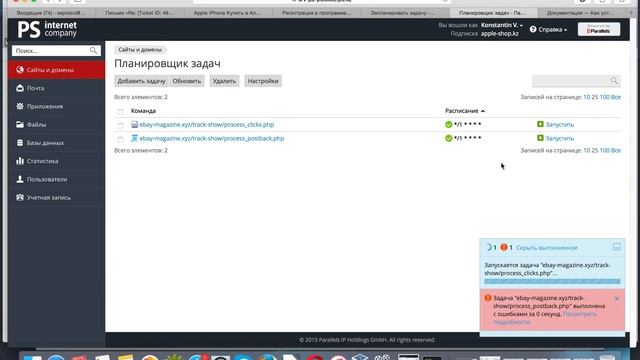Open the Справка help dropdown
The width and height of the screenshot is (640, 360).
click(552, 29)
